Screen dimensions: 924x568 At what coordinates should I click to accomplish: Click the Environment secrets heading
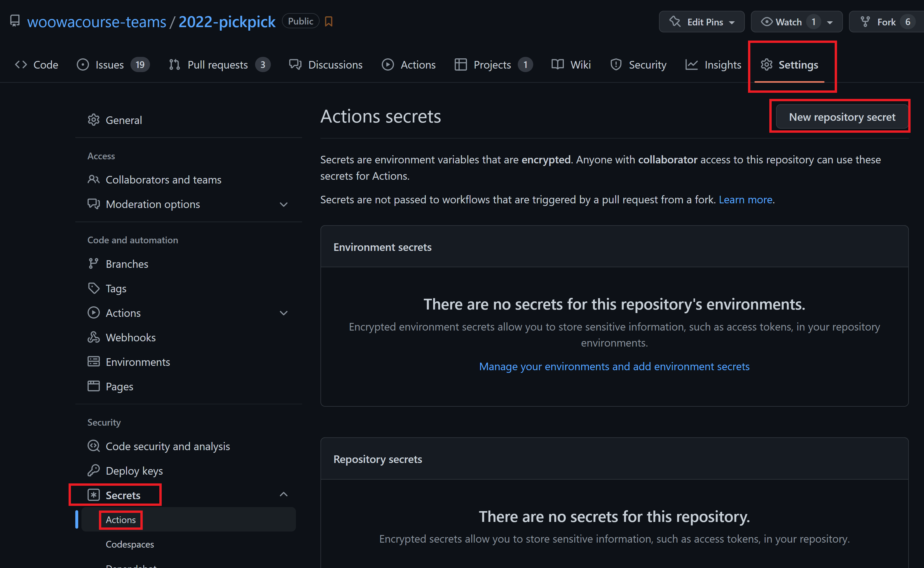click(x=383, y=247)
